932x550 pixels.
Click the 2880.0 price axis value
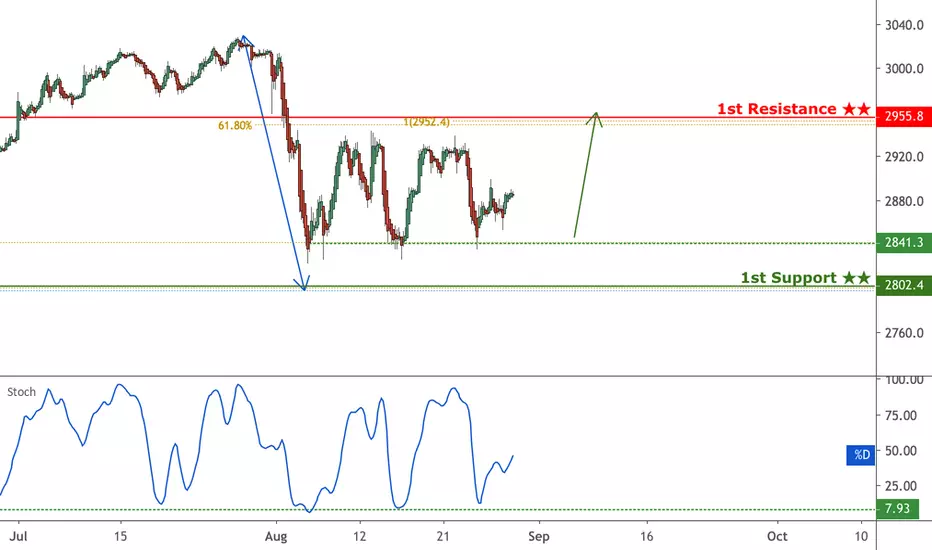[x=904, y=201]
